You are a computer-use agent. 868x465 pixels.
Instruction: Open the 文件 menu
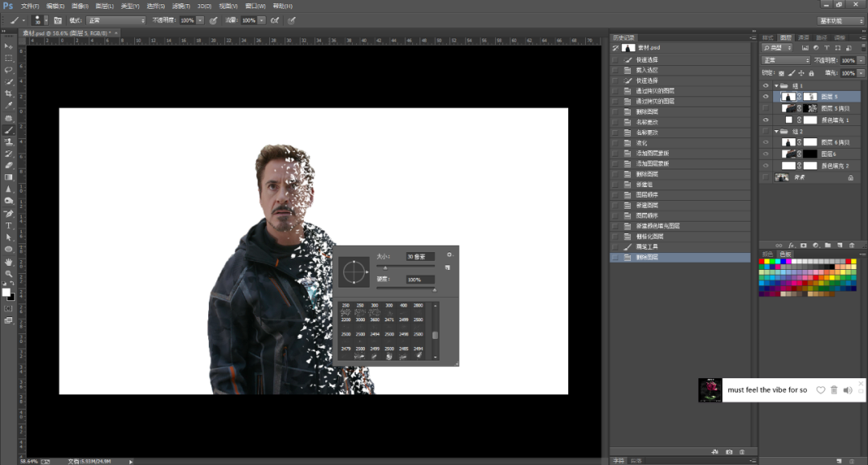30,6
